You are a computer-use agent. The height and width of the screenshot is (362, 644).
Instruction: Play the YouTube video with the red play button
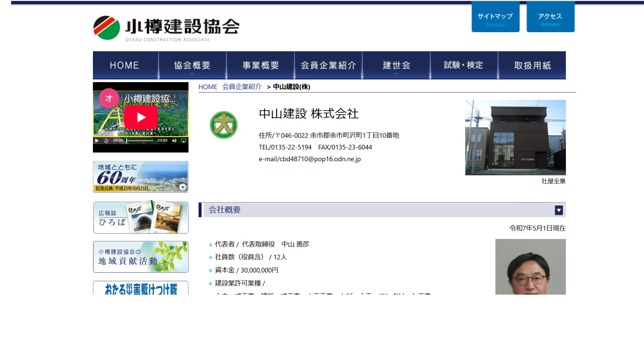[141, 117]
